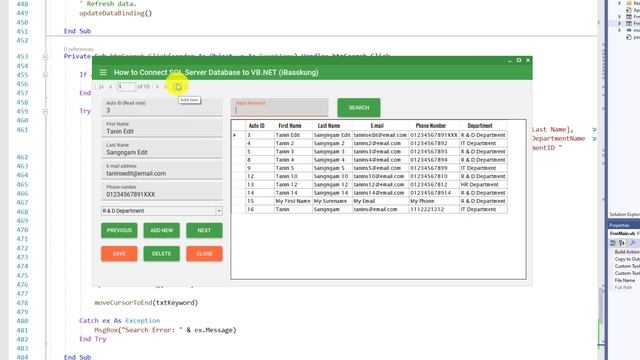The width and height of the screenshot is (640, 360).
Task: Select the Copy to Output property
Action: point(627,259)
